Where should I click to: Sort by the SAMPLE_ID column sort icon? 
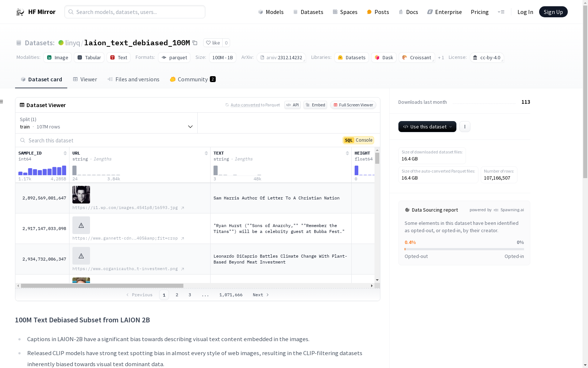tap(65, 153)
